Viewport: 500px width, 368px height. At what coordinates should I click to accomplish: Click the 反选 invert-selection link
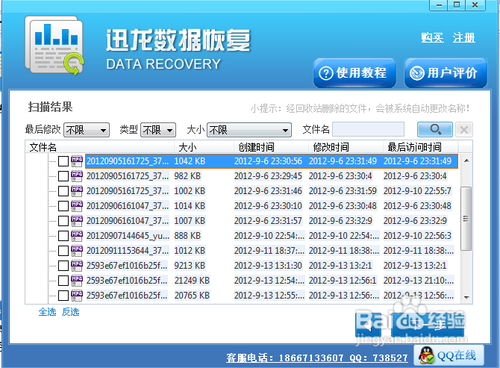click(x=70, y=312)
